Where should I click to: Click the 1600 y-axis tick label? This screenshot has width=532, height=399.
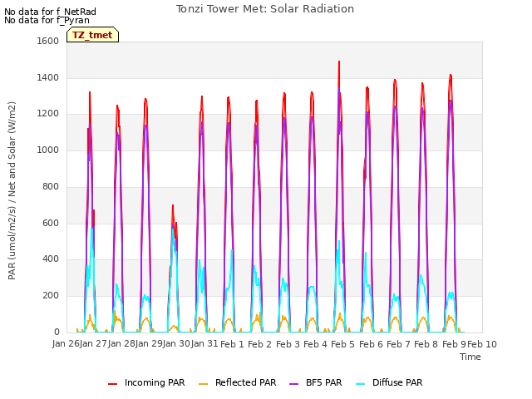pyautogui.click(x=48, y=41)
